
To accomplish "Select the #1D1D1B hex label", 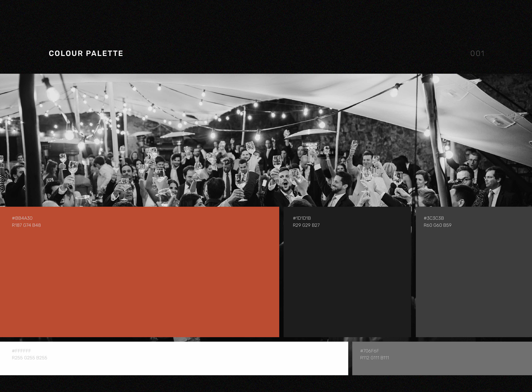I will point(302,218).
